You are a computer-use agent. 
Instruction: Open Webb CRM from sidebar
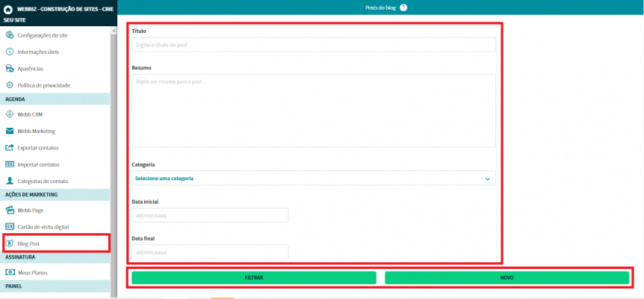[x=30, y=114]
